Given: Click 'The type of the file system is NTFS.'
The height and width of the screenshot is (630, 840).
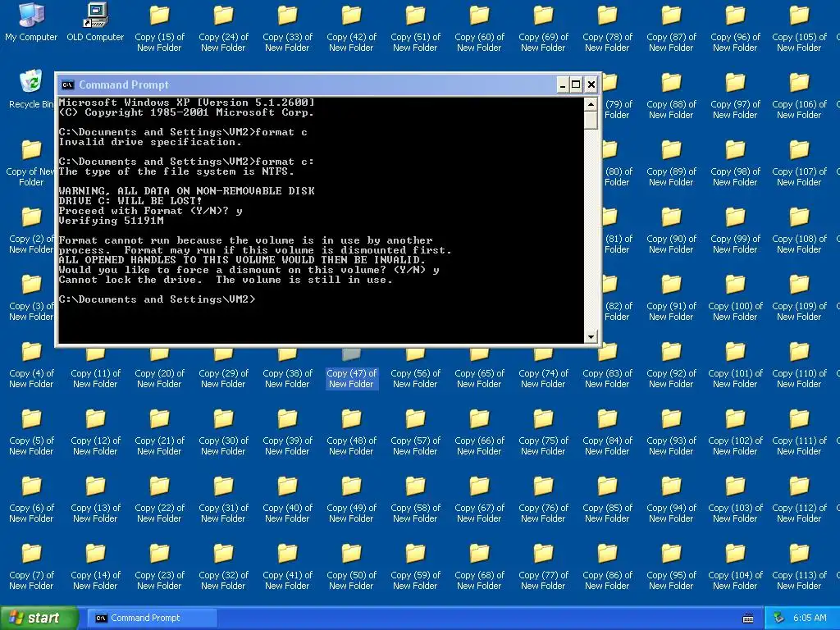Looking at the screenshot, I should coord(177,171).
